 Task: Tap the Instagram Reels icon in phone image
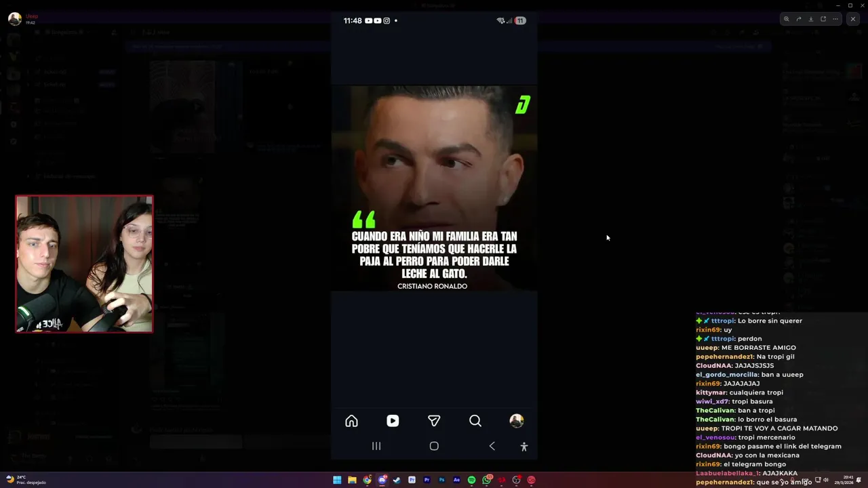click(x=393, y=421)
